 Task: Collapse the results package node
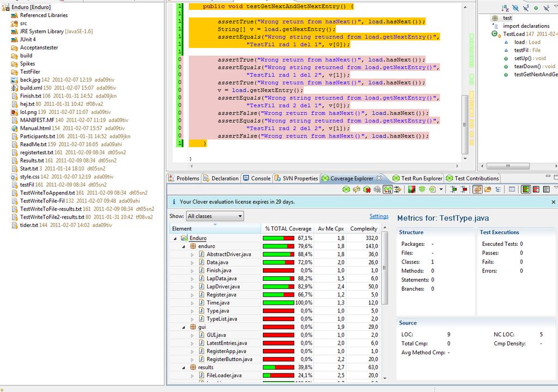(x=184, y=367)
